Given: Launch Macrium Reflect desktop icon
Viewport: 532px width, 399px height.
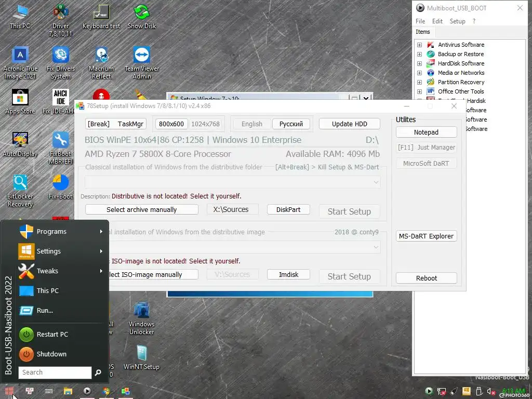Looking at the screenshot, I should (x=101, y=63).
